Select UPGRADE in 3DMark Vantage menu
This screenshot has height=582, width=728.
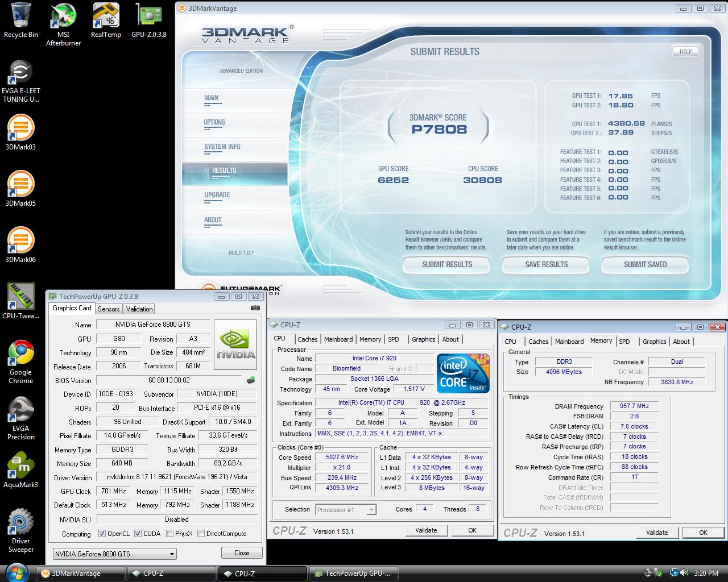click(x=217, y=195)
